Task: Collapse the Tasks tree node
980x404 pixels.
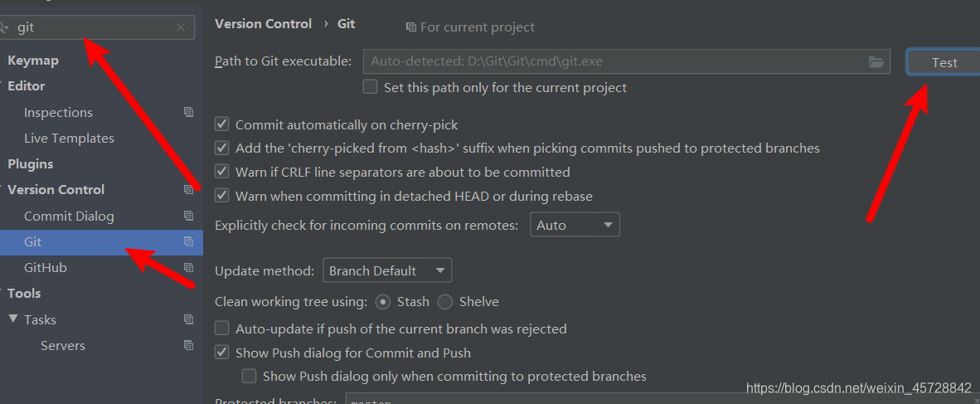Action: click(x=12, y=319)
